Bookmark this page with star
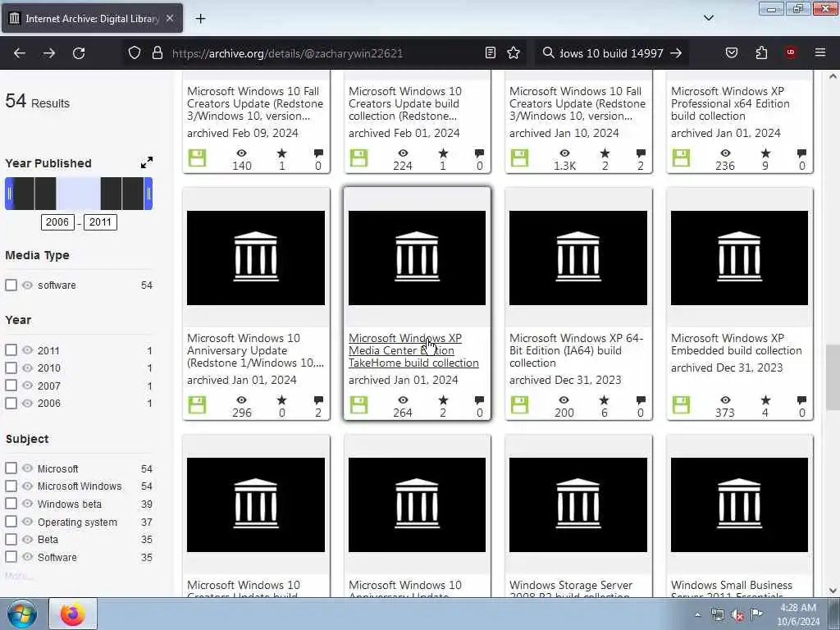Screen dimensions: 840x630 [x=514, y=52]
